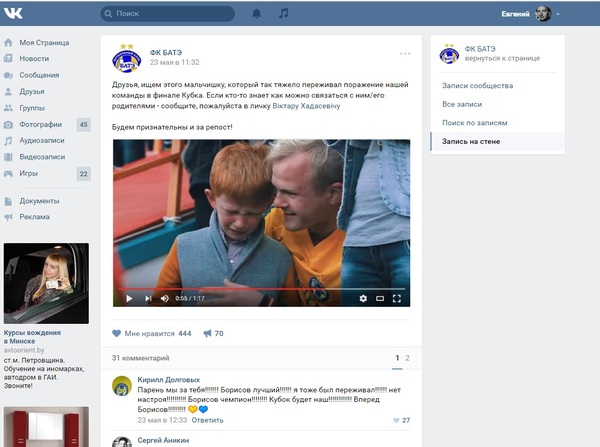The height and width of the screenshot is (447, 600).
Task: Go to comments page 2
Action: (407, 357)
